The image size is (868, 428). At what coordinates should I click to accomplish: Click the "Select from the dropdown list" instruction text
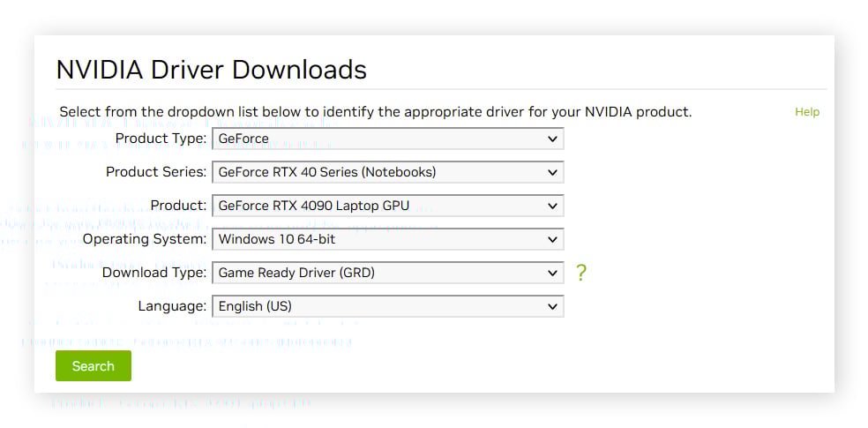coord(375,112)
